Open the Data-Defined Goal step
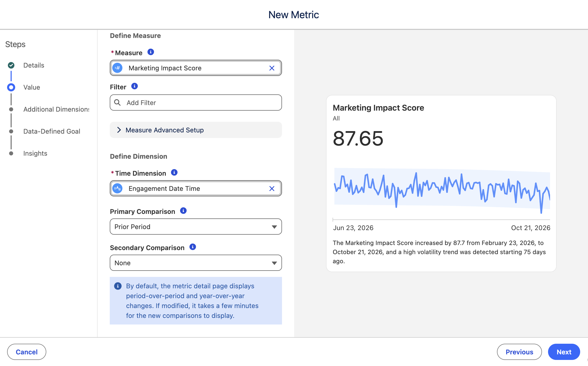This screenshot has width=588, height=366. point(52,131)
